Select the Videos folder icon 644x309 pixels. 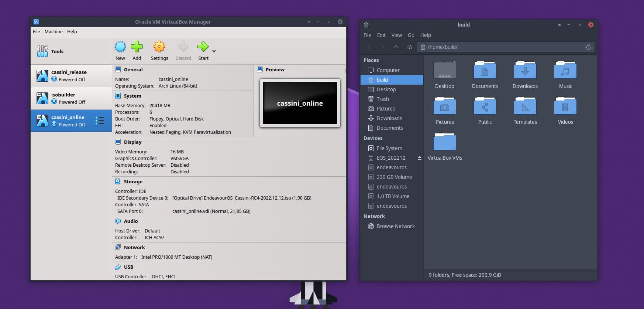coord(565,106)
